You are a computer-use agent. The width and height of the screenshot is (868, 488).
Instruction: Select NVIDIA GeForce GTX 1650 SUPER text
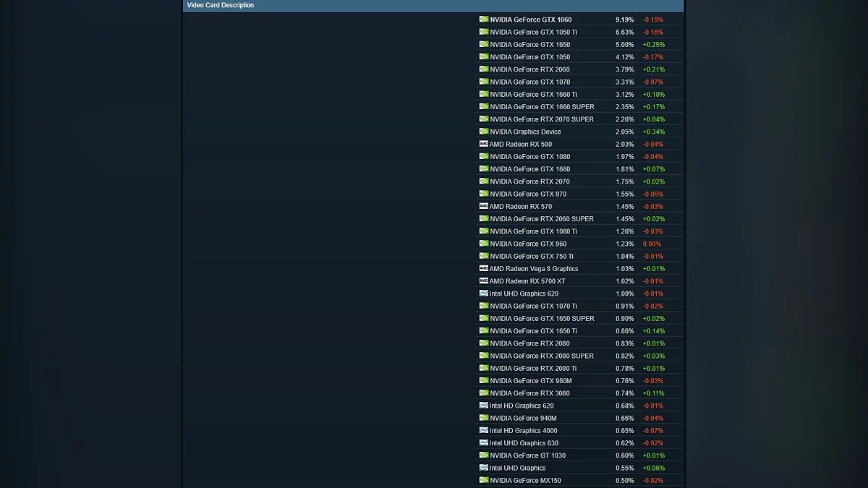pos(542,318)
